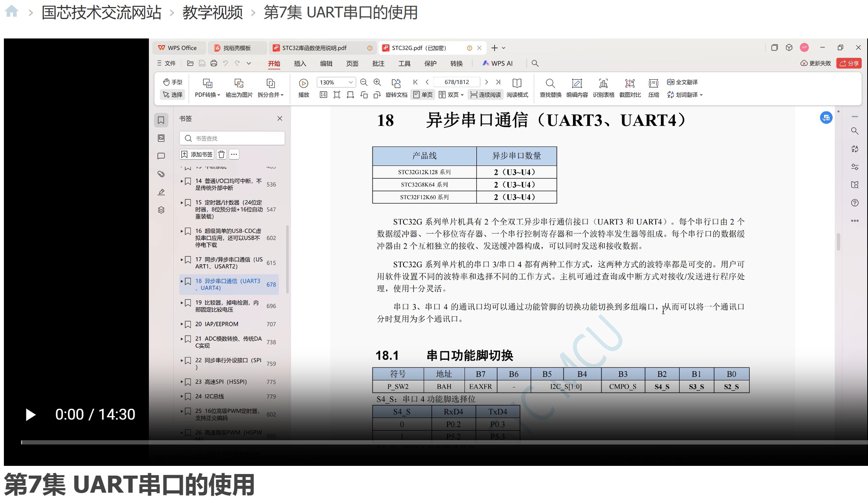Click 输出为图片 tool

239,88
